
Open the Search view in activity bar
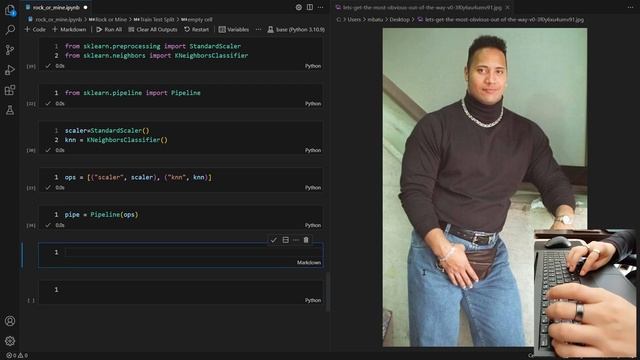coord(10,30)
